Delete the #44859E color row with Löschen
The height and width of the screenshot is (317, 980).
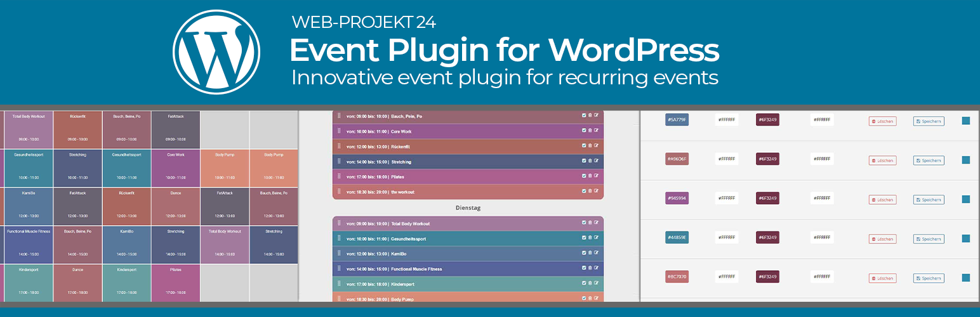(x=882, y=239)
